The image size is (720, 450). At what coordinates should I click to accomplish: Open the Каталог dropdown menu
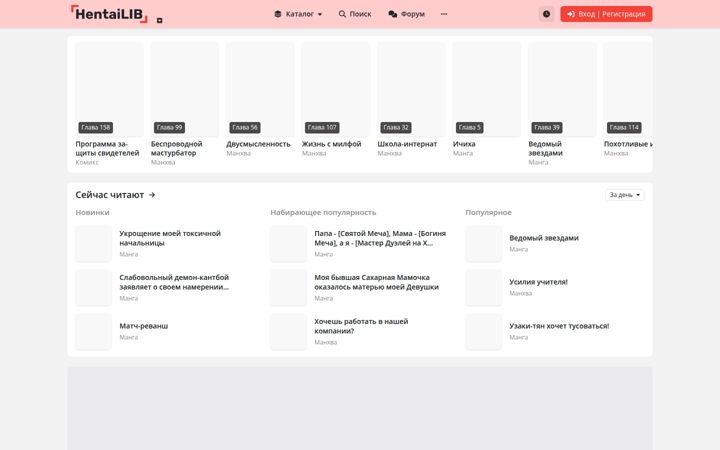click(x=298, y=14)
